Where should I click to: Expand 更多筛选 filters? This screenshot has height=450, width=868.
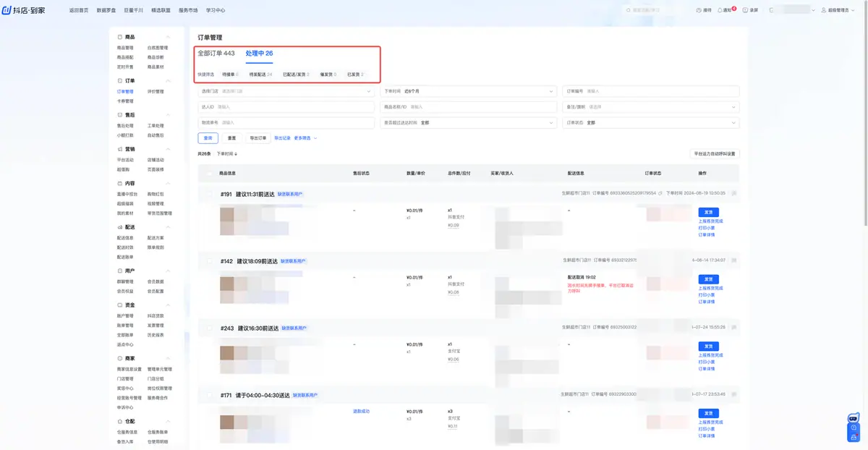coord(305,137)
